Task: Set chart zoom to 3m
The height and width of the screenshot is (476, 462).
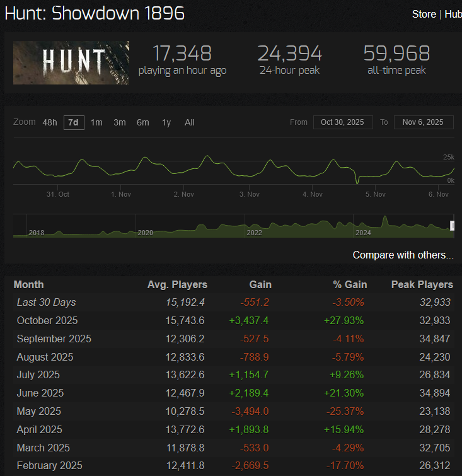Action: (x=120, y=123)
